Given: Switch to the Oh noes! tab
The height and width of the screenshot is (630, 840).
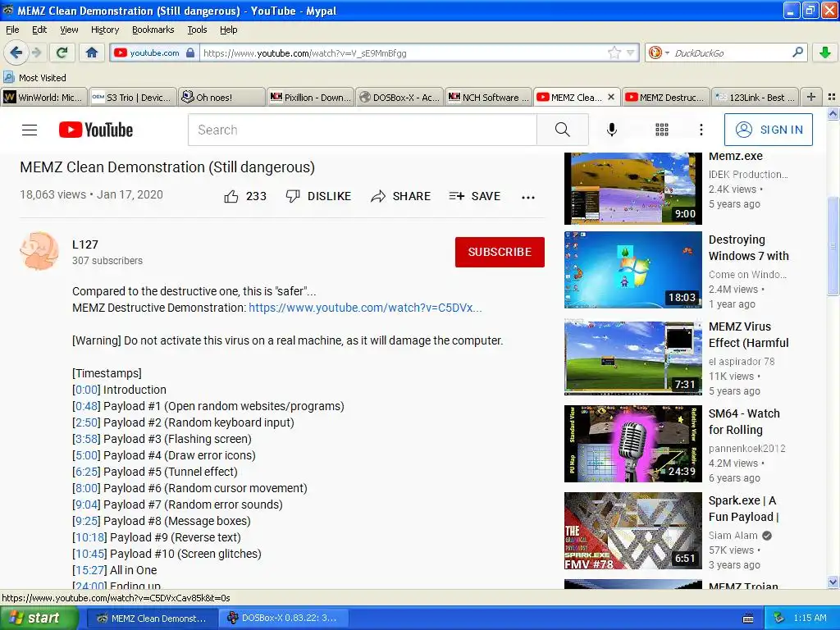Looking at the screenshot, I should coord(221,97).
